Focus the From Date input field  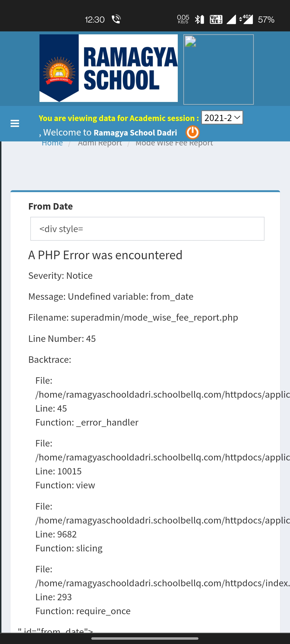pos(147,229)
